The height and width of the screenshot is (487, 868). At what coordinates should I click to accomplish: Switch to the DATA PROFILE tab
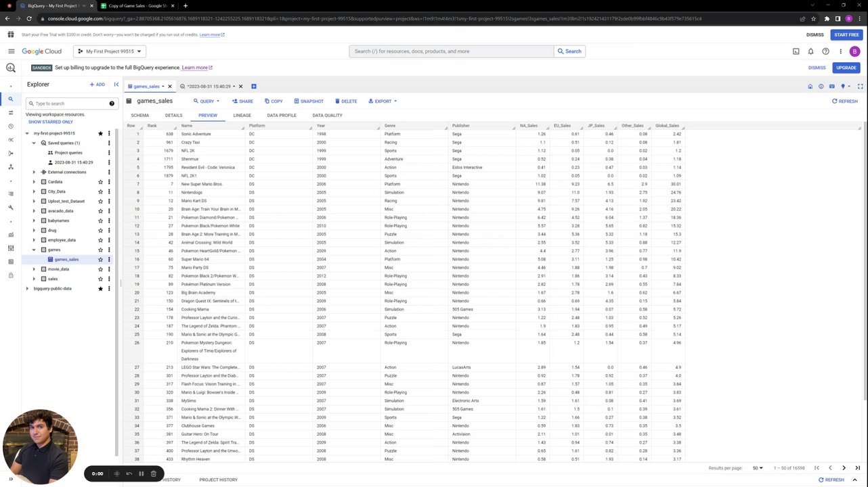coord(282,116)
